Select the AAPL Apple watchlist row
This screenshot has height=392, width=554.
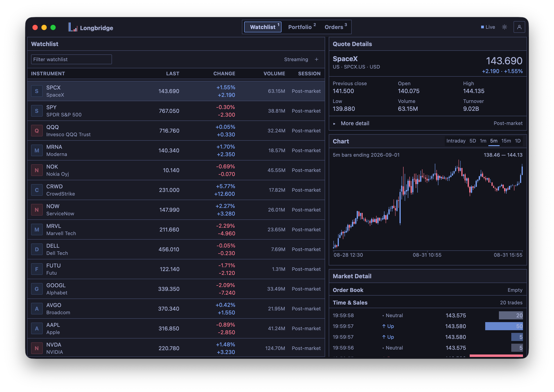(176, 329)
